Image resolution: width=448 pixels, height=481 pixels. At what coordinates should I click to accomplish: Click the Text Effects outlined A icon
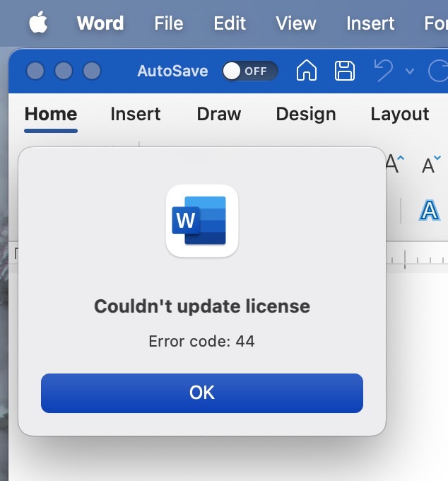click(x=430, y=211)
